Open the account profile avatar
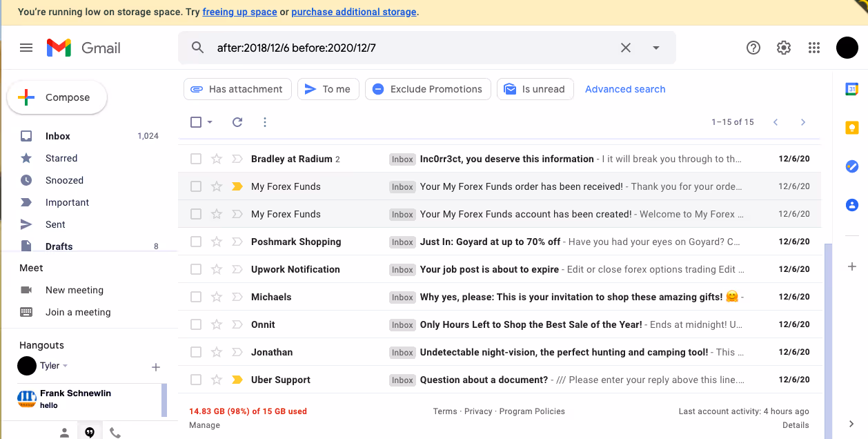The width and height of the screenshot is (868, 439). coord(847,48)
